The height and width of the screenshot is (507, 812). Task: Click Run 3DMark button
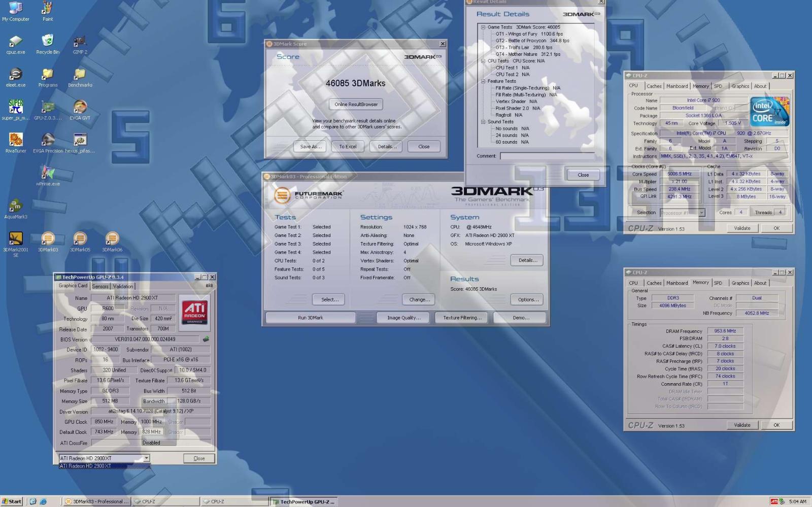point(310,318)
